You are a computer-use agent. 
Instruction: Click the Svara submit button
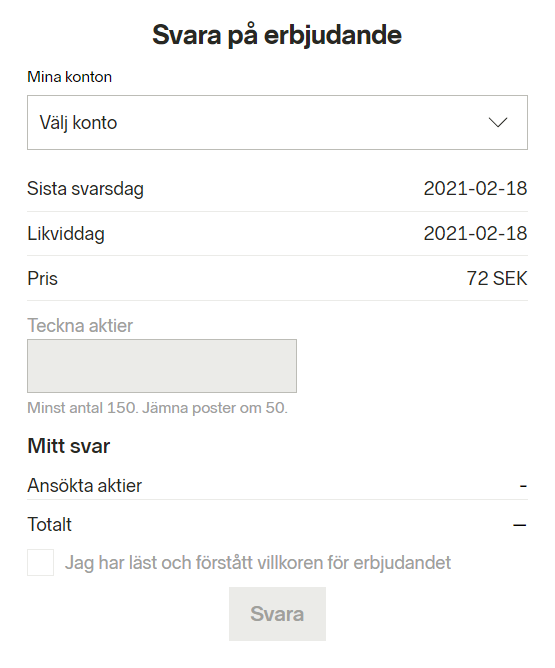[x=277, y=614]
